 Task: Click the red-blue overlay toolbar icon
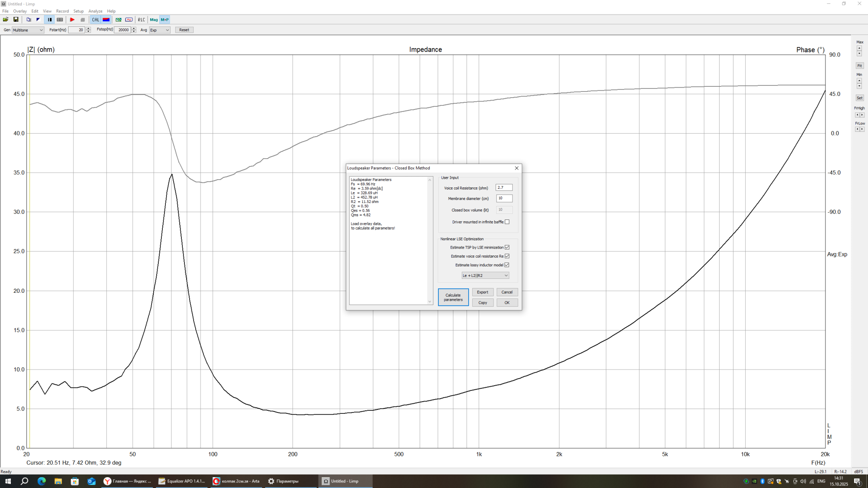(106, 20)
